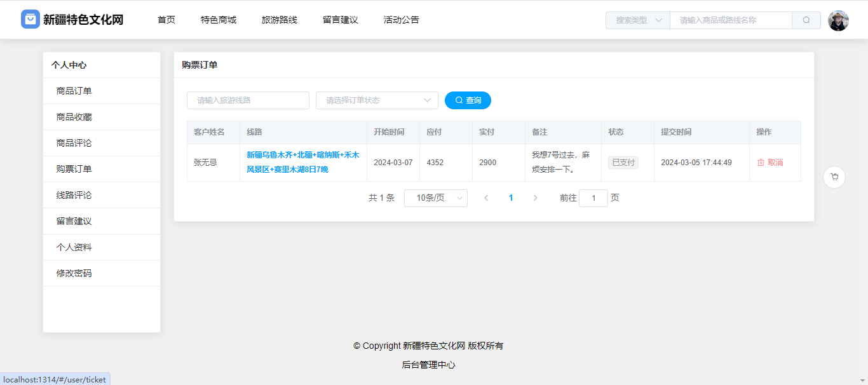The width and height of the screenshot is (868, 385).
Task: Select 商品收藏 in the sidebar
Action: pyautogui.click(x=74, y=117)
